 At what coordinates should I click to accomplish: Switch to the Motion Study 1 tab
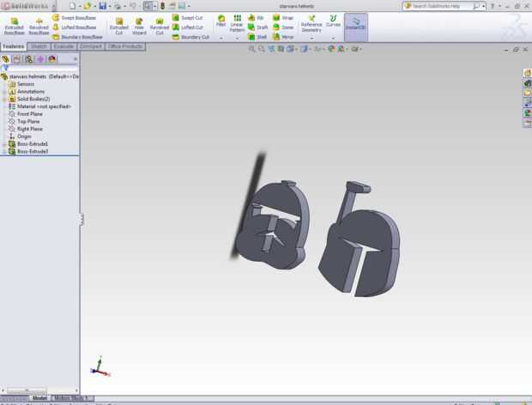pyautogui.click(x=71, y=398)
